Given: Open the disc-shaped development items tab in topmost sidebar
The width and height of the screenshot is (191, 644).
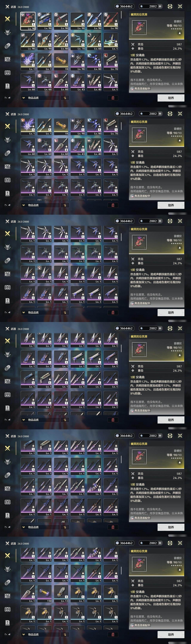Looking at the screenshot, I should point(7,59).
